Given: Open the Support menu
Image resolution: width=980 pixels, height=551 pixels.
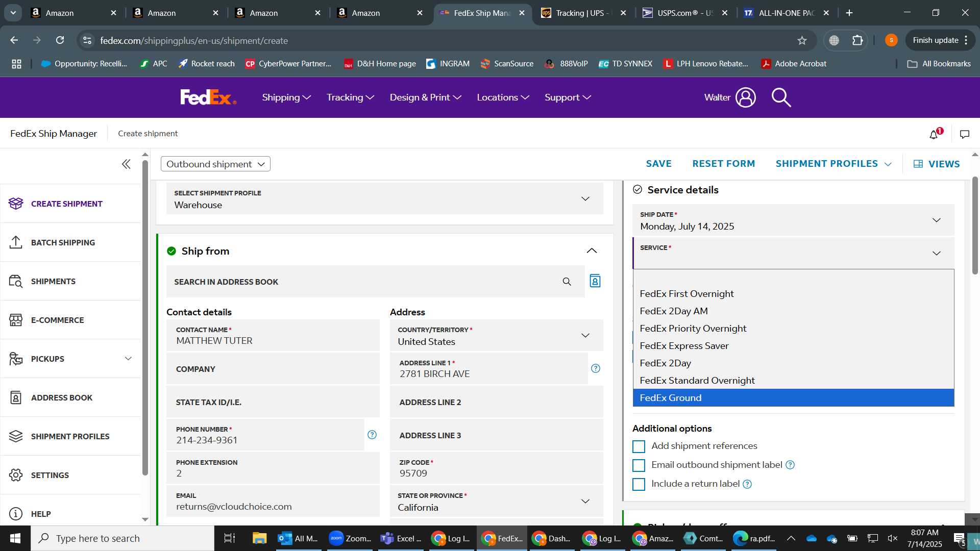Looking at the screenshot, I should (x=568, y=97).
